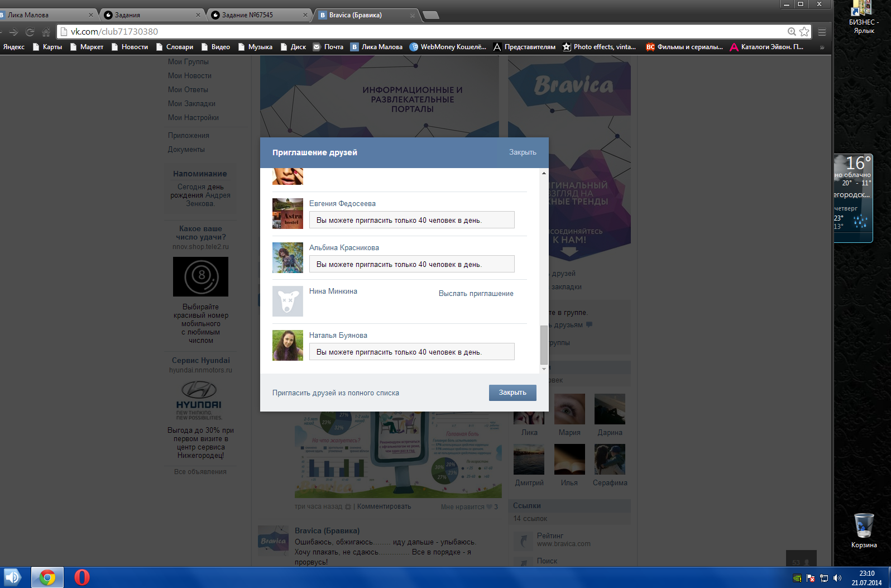
Task: Close the Задания tab
Action: pos(198,15)
